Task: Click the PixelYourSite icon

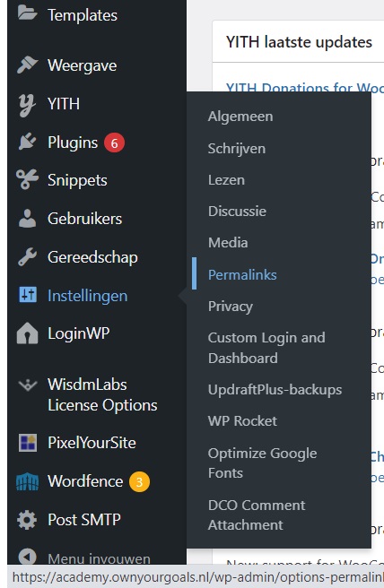Action: 28,443
